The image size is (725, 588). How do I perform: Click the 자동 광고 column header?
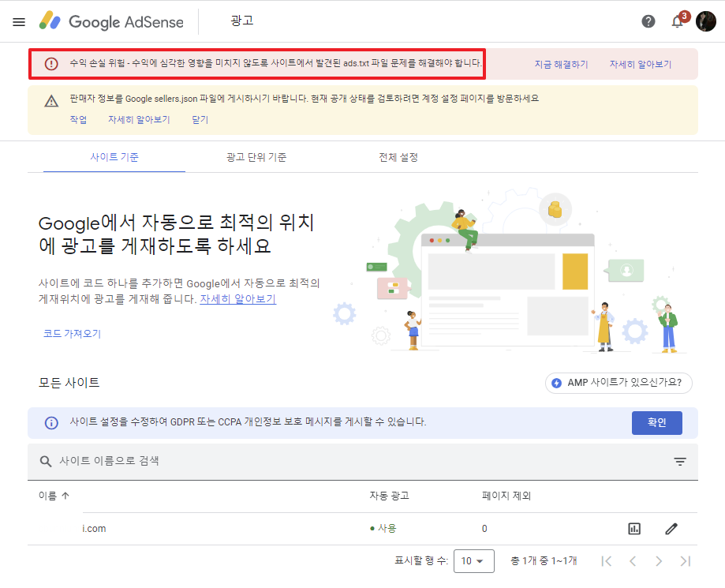click(389, 496)
